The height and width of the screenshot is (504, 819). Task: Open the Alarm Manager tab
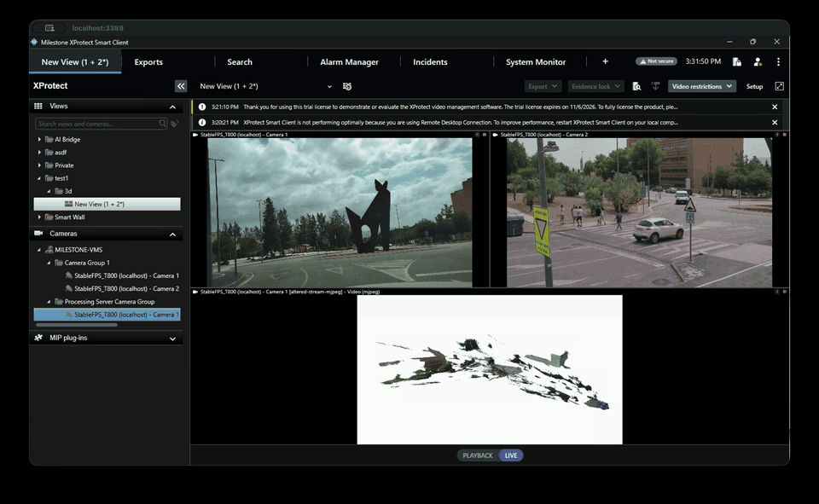pyautogui.click(x=349, y=61)
